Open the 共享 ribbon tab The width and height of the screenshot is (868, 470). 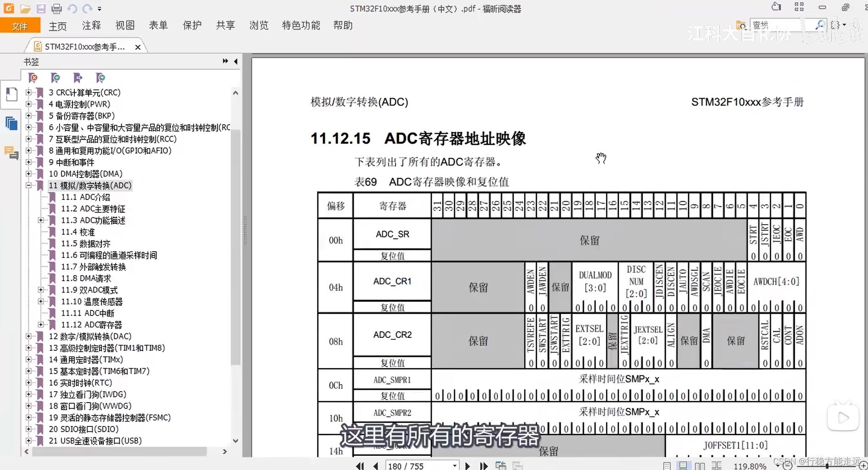tap(225, 26)
